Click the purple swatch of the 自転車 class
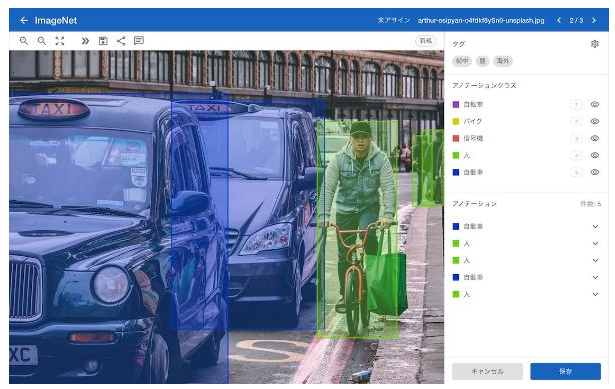Image resolution: width=615 pixels, height=389 pixels. point(456,104)
